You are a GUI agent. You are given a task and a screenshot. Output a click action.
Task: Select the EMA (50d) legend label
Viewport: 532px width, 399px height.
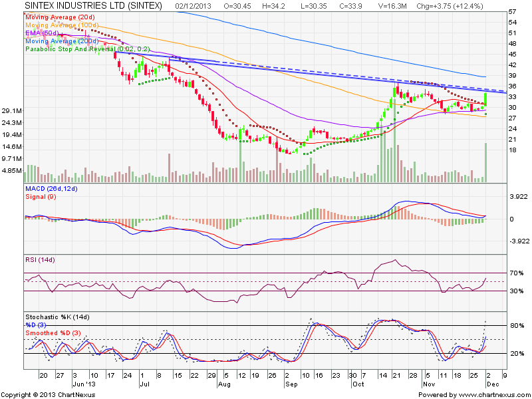click(x=42, y=33)
